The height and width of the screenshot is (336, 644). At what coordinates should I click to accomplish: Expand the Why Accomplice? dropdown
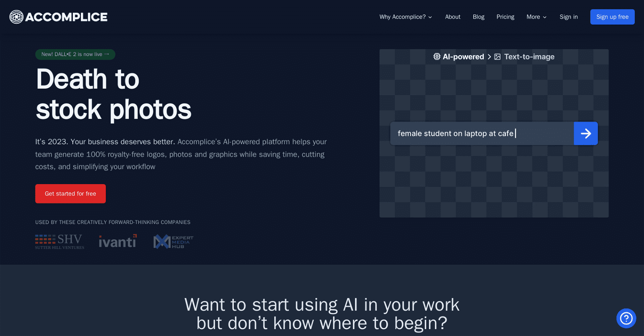[x=405, y=17]
